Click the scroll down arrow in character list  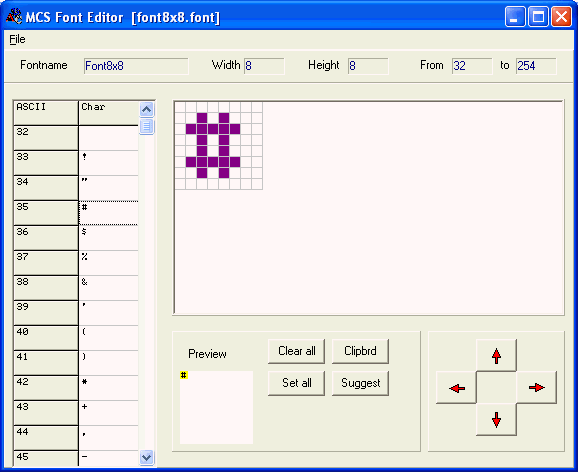(x=147, y=458)
